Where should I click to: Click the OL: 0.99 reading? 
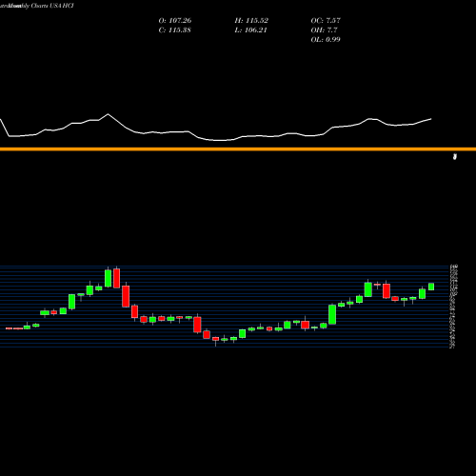(x=326, y=39)
